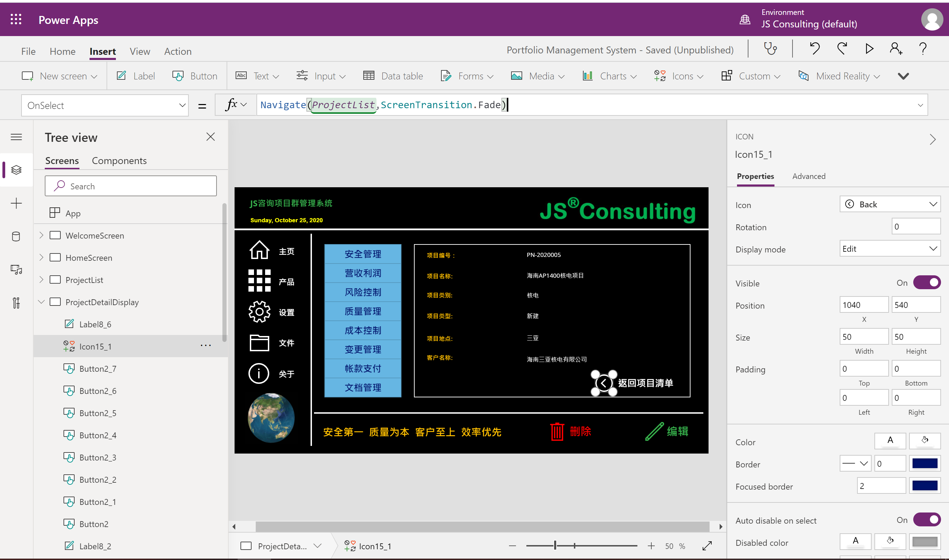The height and width of the screenshot is (560, 949).
Task: Open the Media pane icon in left rail
Action: pos(16,269)
